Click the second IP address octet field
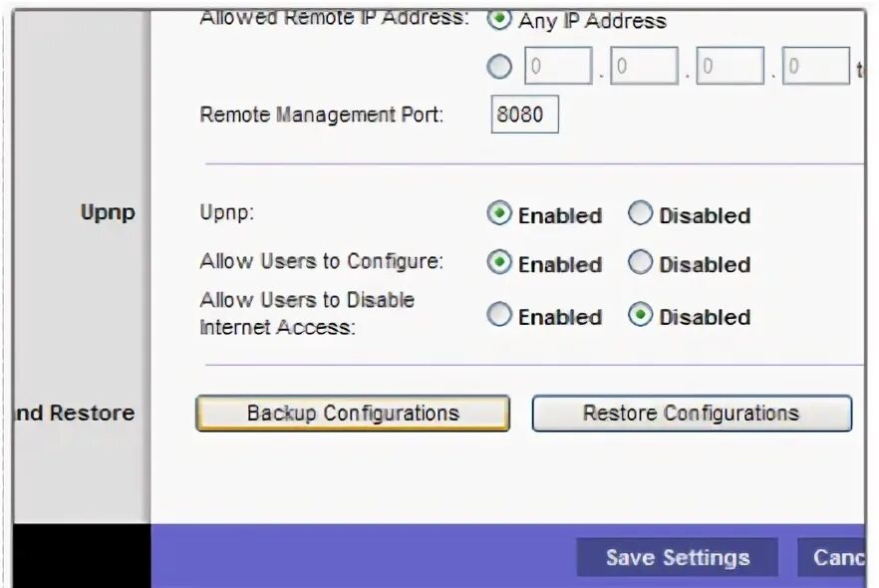The image size is (879, 588). (x=644, y=66)
